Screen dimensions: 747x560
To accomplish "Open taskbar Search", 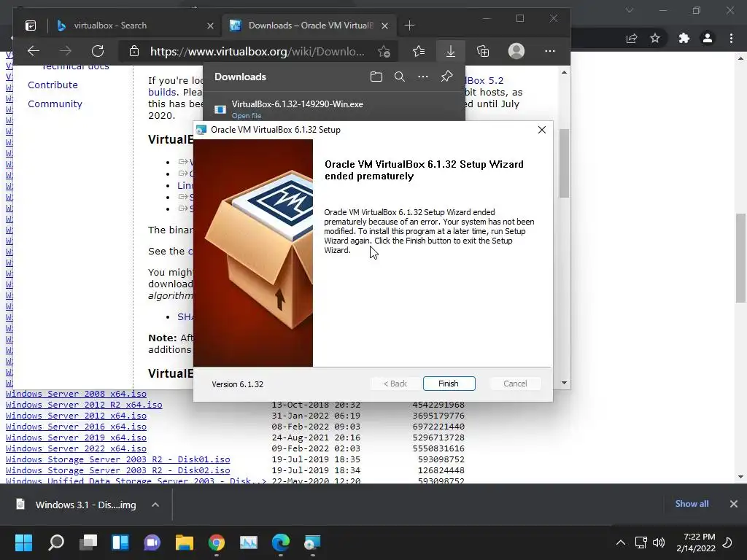I will [56, 542].
